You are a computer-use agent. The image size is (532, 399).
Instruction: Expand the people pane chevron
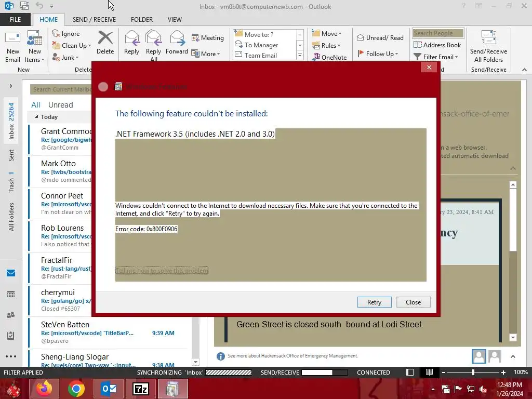click(x=513, y=356)
